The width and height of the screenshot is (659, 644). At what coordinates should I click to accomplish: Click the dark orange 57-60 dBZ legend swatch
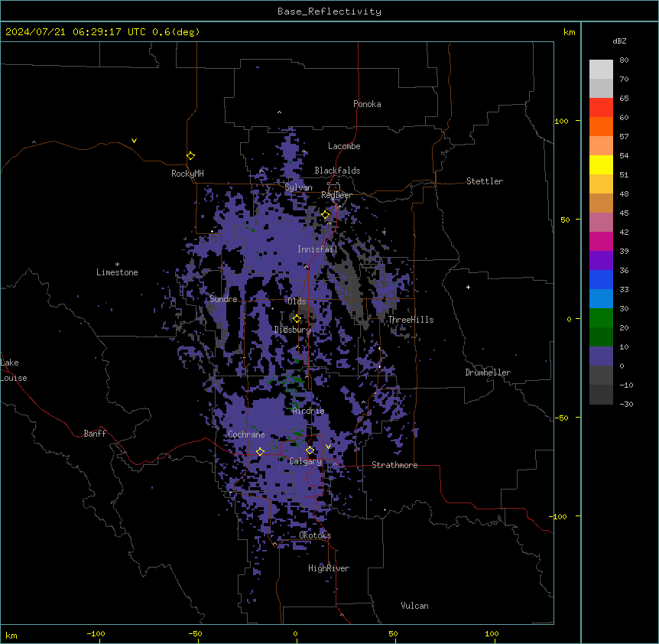pyautogui.click(x=601, y=126)
